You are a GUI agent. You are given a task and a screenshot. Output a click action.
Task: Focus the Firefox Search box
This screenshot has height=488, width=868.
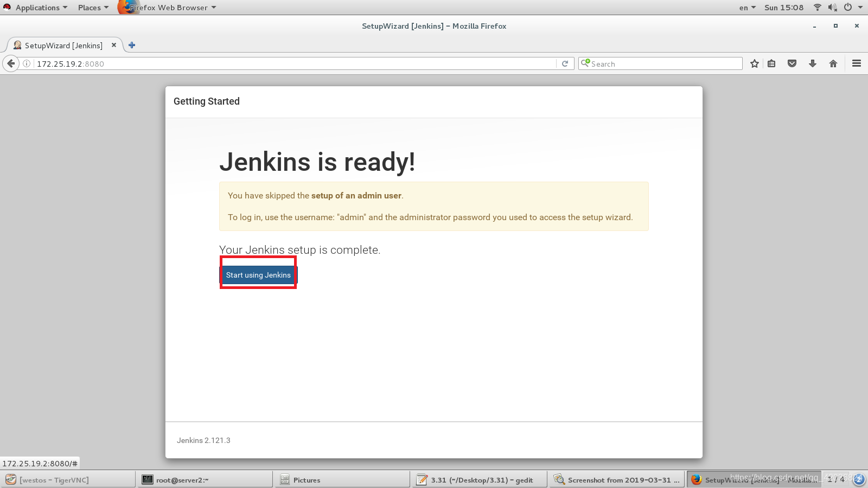pyautogui.click(x=660, y=63)
